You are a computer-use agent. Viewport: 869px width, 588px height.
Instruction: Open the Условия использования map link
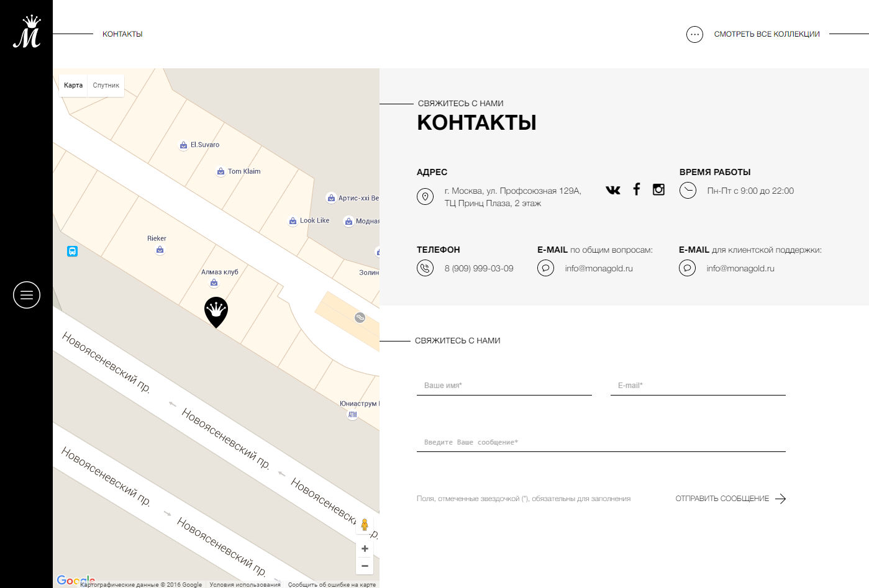[x=245, y=584]
